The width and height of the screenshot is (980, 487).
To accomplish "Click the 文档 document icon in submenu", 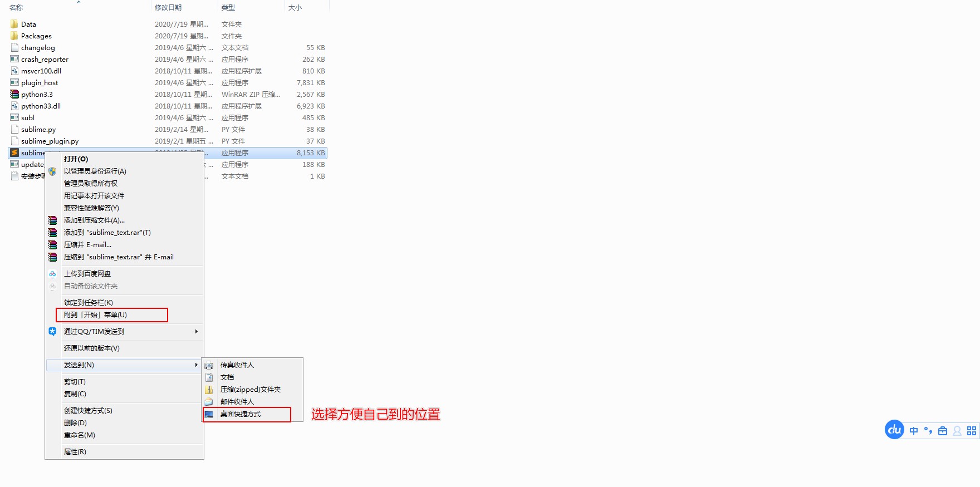I will (x=209, y=377).
